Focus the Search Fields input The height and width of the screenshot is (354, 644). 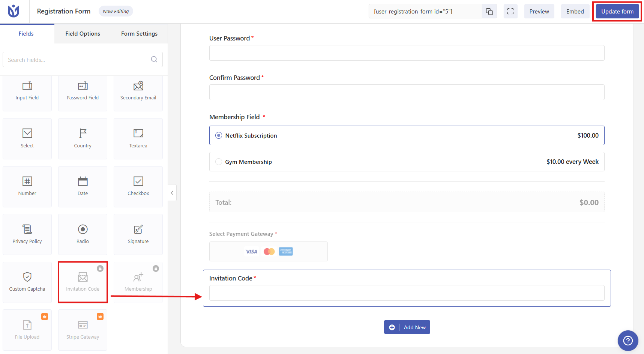click(x=83, y=60)
